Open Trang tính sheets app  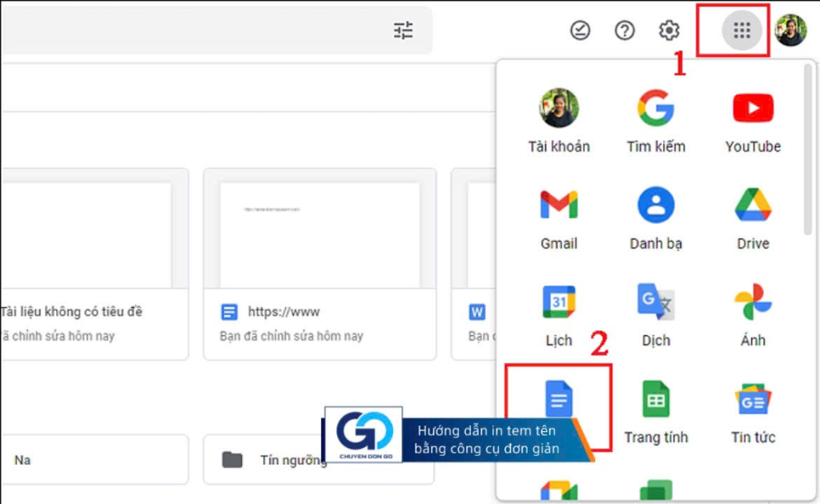pyautogui.click(x=656, y=413)
